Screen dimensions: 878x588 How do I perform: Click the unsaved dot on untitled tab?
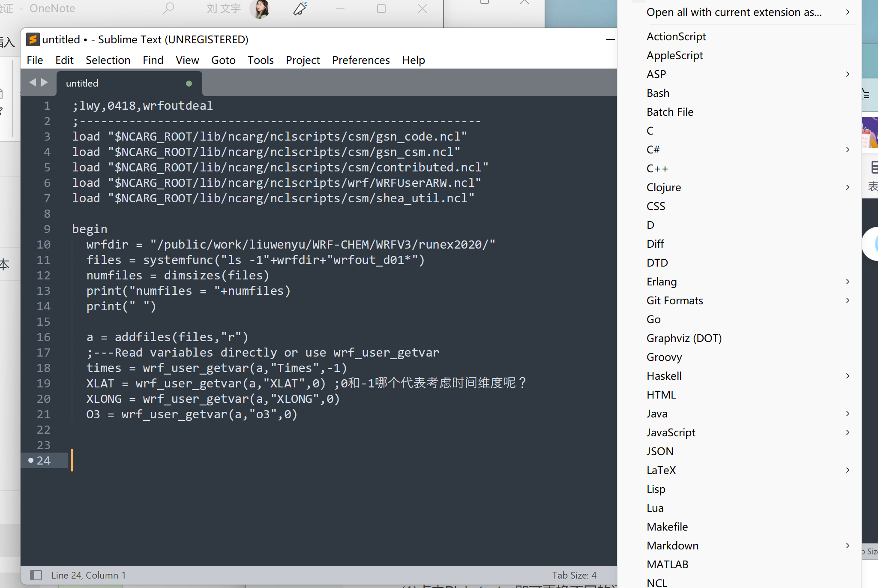[189, 84]
